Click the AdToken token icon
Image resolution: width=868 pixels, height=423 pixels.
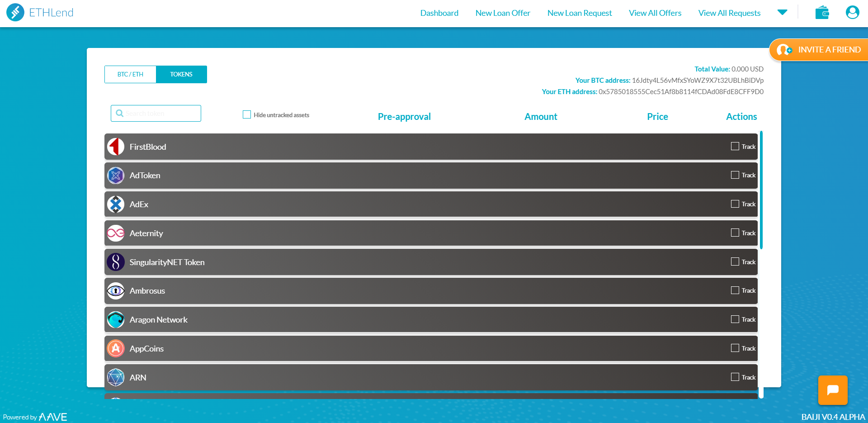coord(116,176)
